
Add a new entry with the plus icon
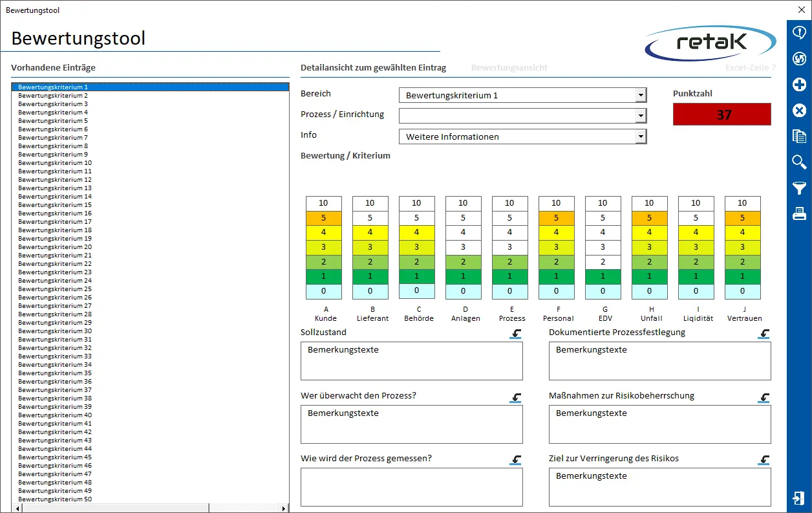click(x=800, y=85)
